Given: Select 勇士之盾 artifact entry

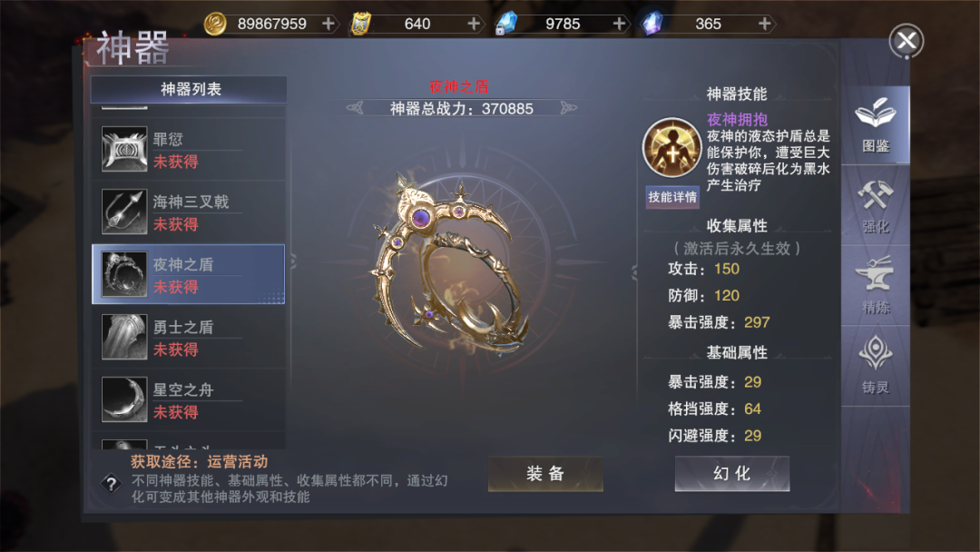Looking at the screenshot, I should pos(188,337).
